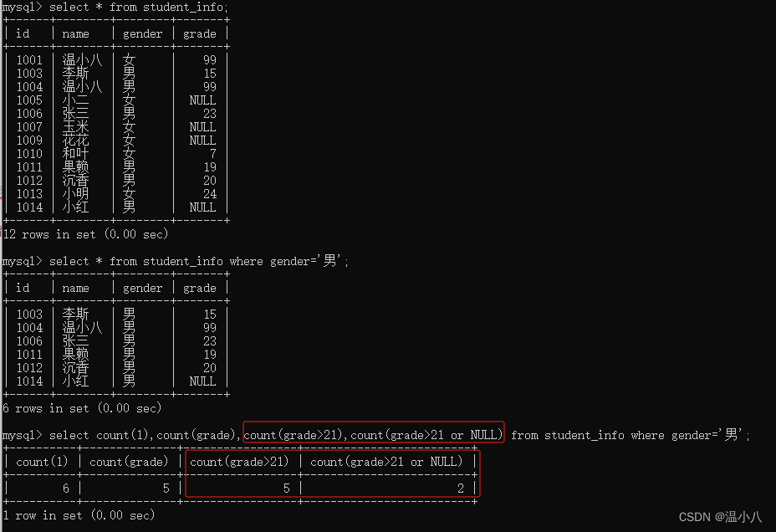
Task: Click NULL grade for 小红 in second table
Action: coord(203,381)
